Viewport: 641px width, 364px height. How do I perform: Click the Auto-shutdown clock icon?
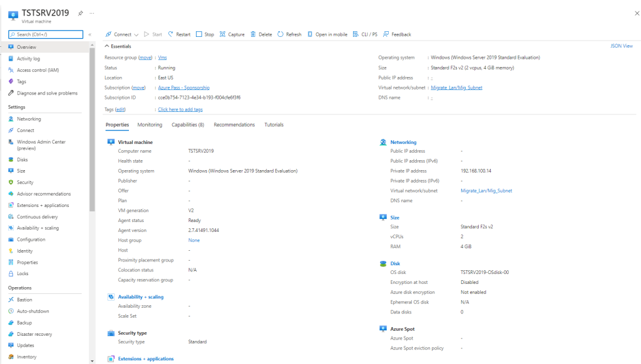tap(11, 311)
